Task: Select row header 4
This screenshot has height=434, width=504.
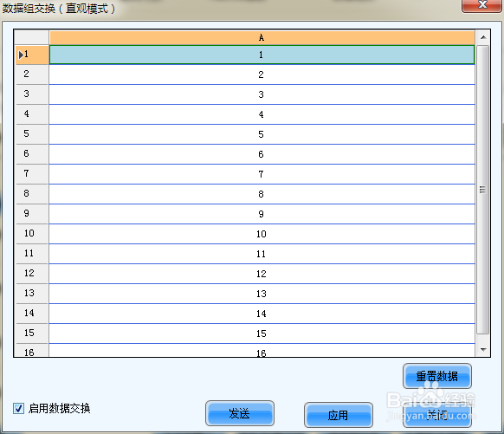Action: pos(32,114)
